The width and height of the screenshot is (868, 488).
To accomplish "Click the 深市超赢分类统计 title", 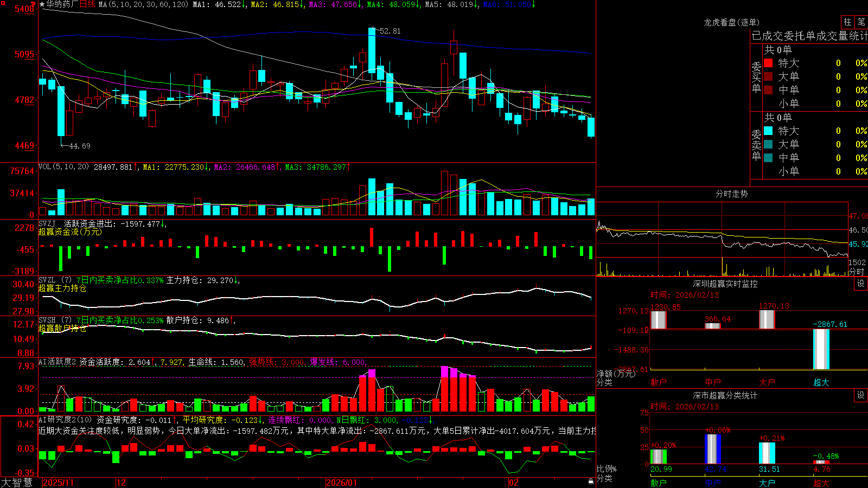I will click(x=725, y=395).
